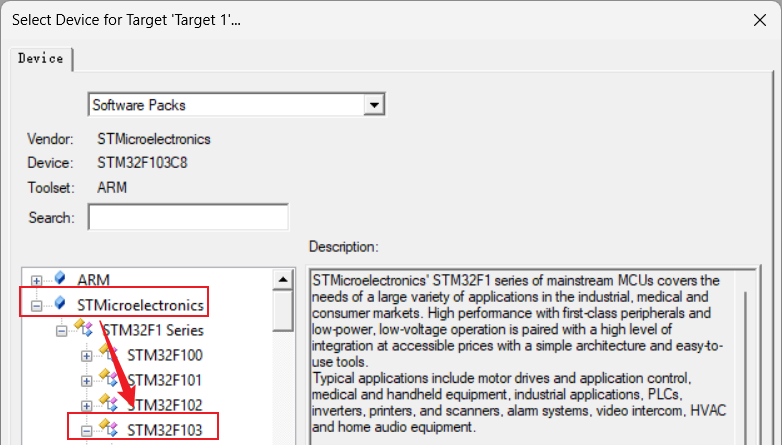
Task: Click the ARM vendor diamond icon
Action: pos(60,277)
